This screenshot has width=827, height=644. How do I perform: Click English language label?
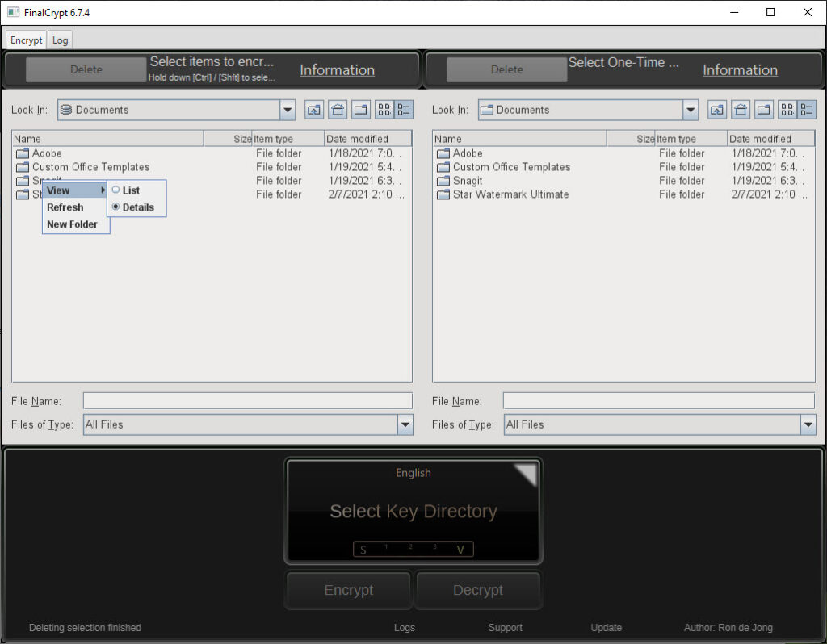tap(413, 473)
